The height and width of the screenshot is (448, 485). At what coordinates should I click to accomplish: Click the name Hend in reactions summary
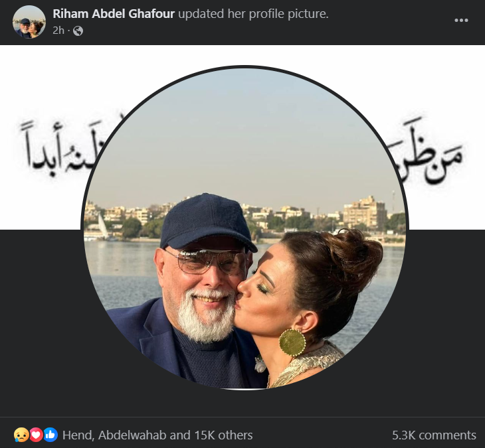click(78, 435)
